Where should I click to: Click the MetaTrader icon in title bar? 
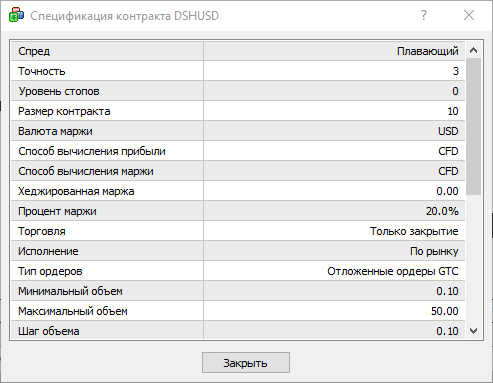(16, 15)
